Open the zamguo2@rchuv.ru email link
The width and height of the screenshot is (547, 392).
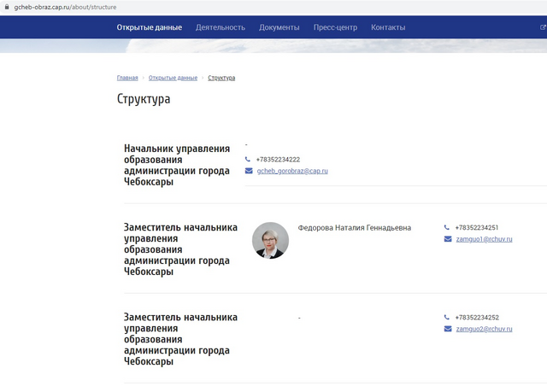484,329
